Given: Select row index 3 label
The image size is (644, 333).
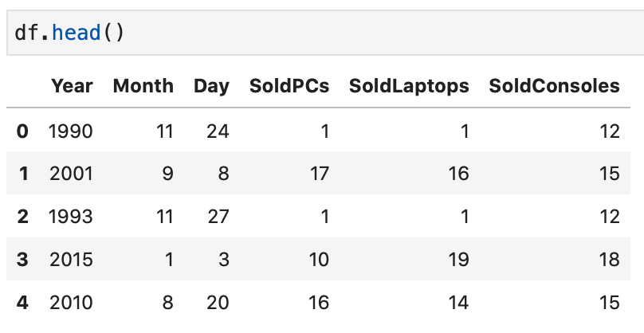Looking at the screenshot, I should [22, 260].
